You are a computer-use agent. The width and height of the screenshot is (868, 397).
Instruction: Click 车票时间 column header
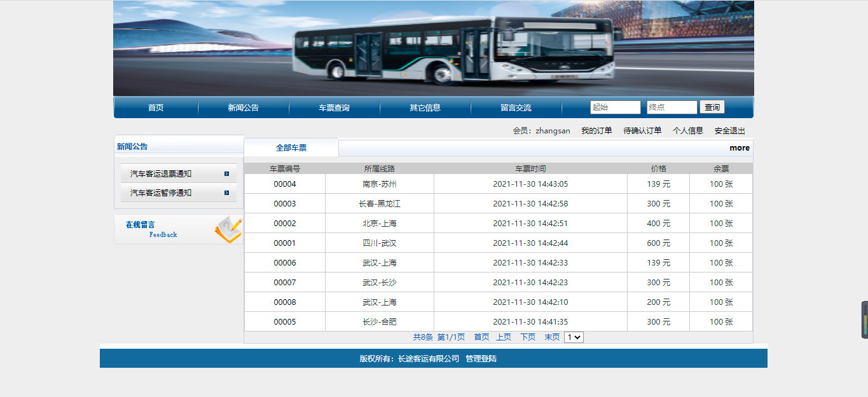click(x=530, y=169)
